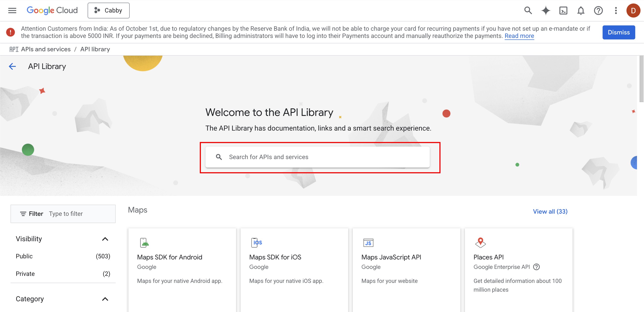Click View all (33) Maps APIs

[x=550, y=211]
